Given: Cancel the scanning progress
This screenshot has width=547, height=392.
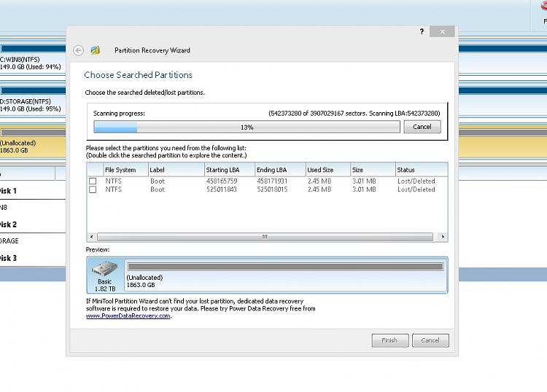Looking at the screenshot, I should (x=422, y=127).
